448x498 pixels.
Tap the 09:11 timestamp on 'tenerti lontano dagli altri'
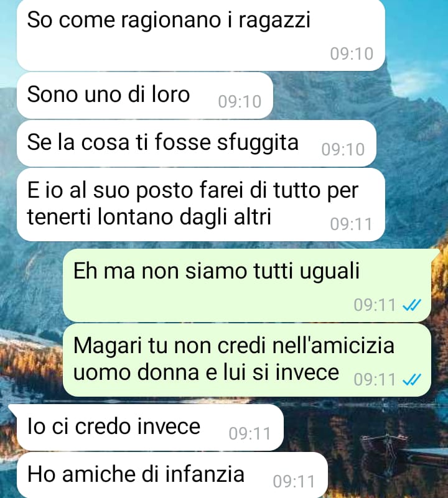click(x=352, y=224)
